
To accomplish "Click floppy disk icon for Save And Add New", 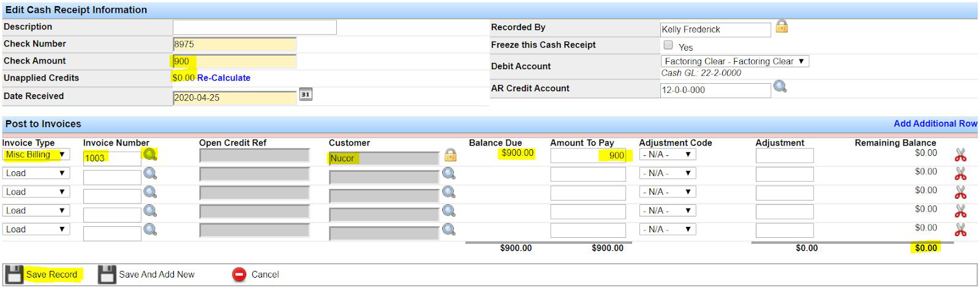I will [107, 275].
